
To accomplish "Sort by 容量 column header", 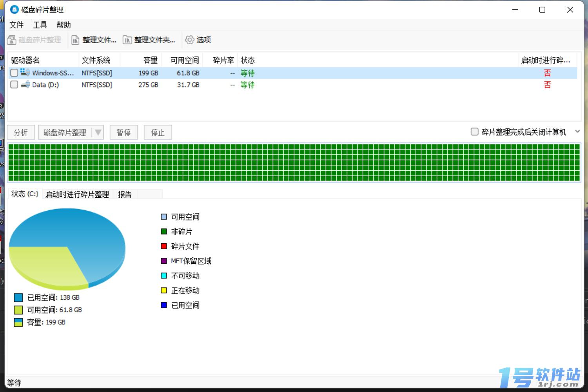I will point(140,60).
